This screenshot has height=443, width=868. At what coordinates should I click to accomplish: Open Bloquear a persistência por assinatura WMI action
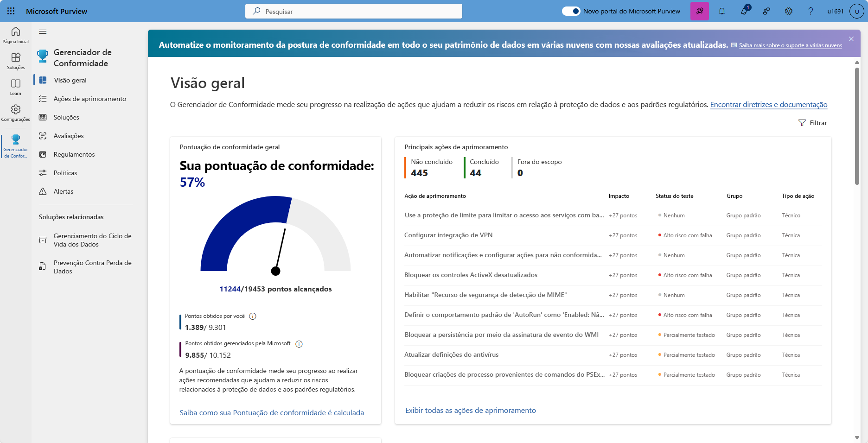pos(501,335)
